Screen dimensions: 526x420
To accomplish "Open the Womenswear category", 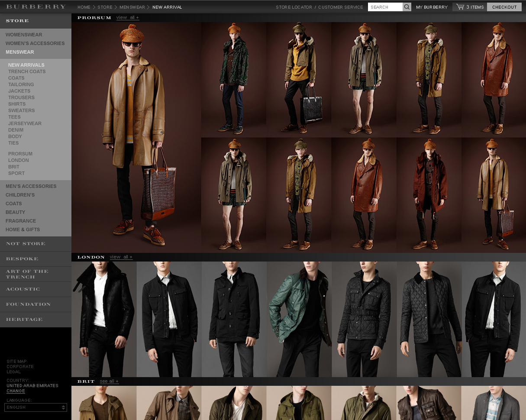I will coord(24,35).
